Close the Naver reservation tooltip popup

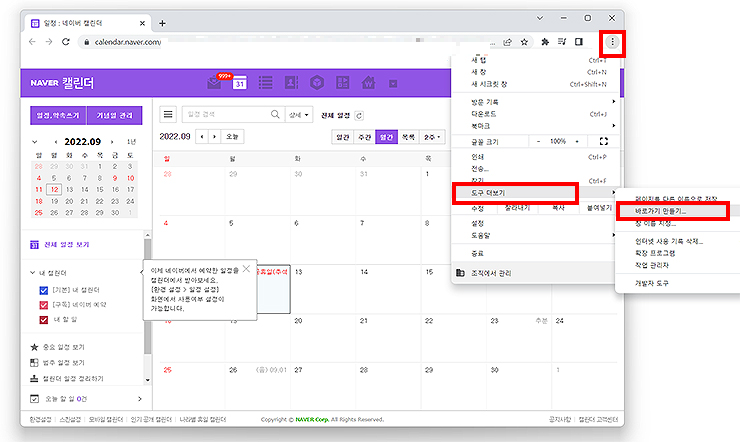246,269
